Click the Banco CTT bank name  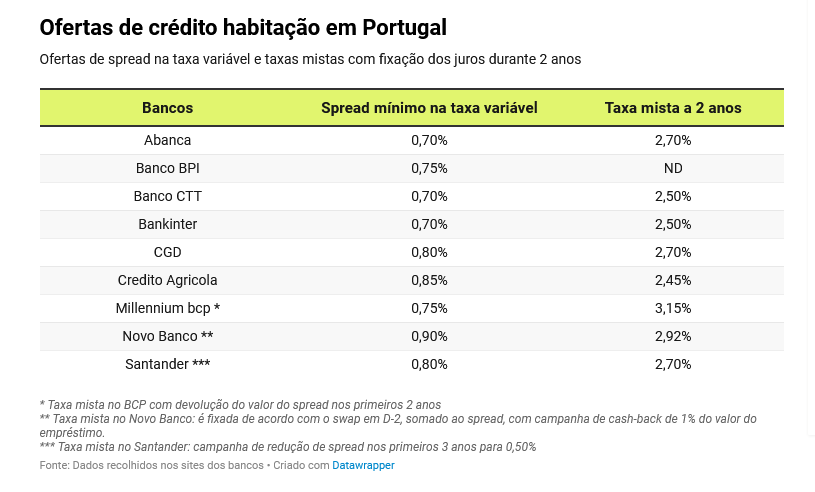click(x=167, y=196)
